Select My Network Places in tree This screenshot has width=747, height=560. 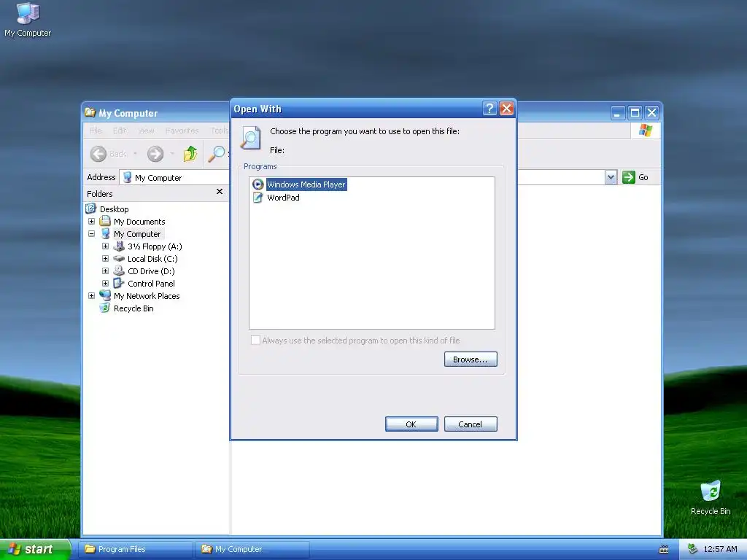click(x=147, y=296)
